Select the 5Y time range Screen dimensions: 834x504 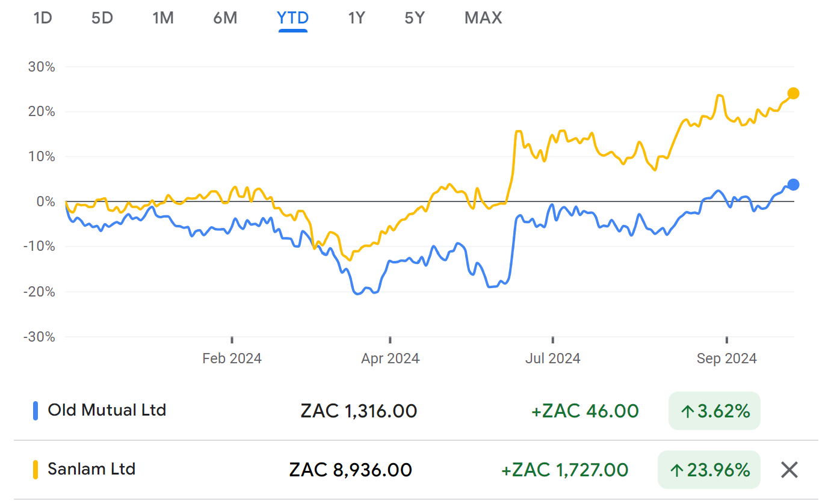[415, 18]
